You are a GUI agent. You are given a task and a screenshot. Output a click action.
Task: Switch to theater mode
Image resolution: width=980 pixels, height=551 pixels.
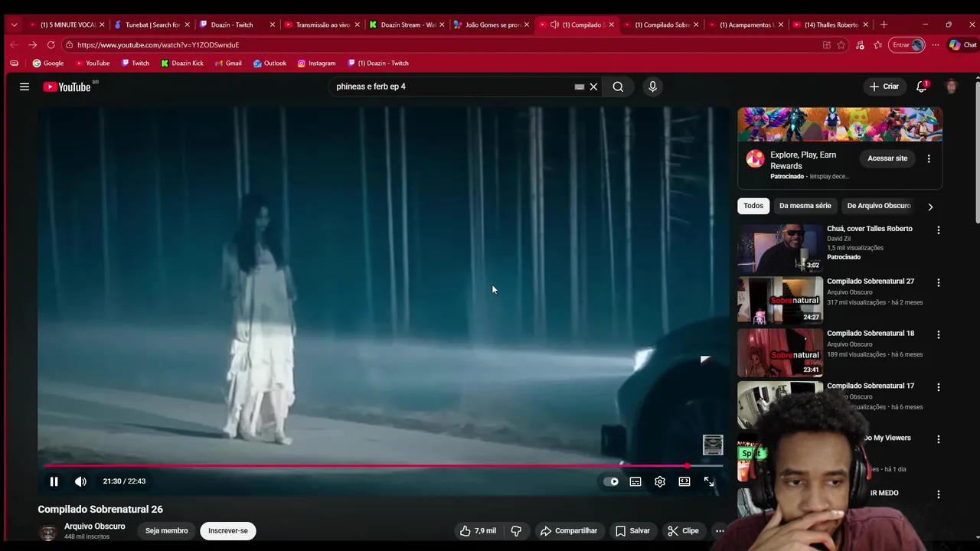(684, 481)
